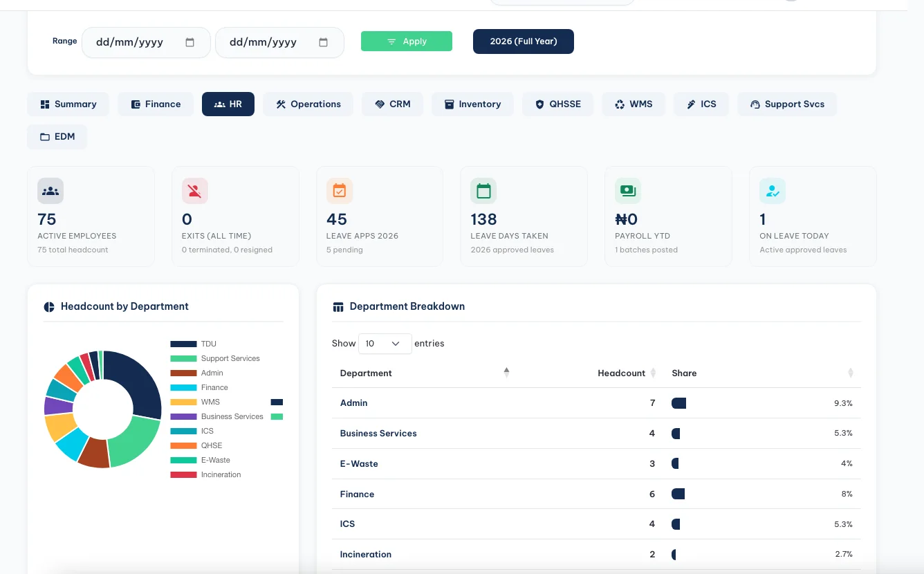Open the end date calendar picker icon
924x574 pixels.
coord(323,42)
